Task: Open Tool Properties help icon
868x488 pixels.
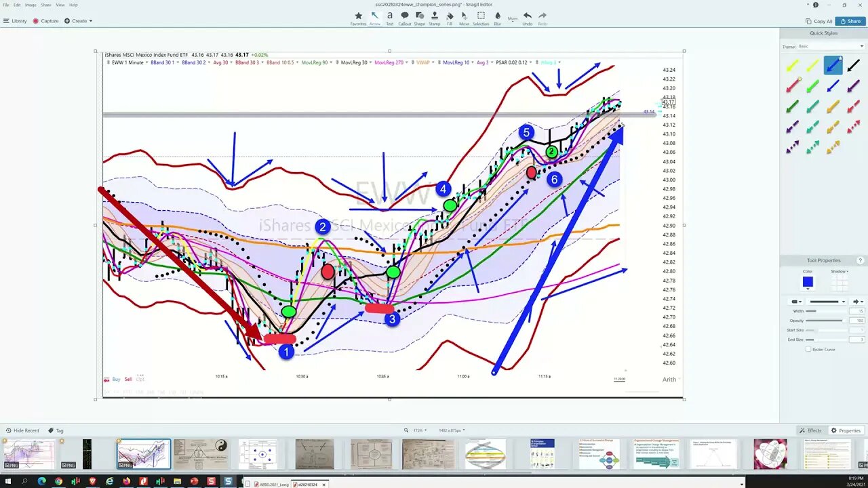Action: (861, 260)
